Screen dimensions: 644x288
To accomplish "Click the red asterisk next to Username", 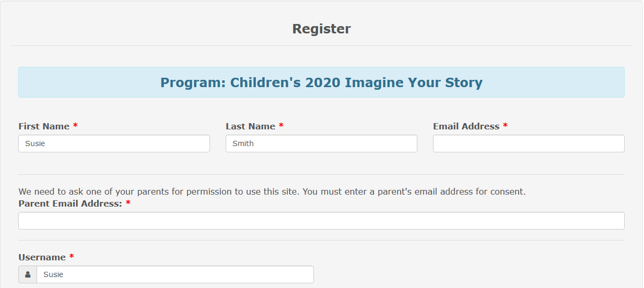I will [x=72, y=257].
